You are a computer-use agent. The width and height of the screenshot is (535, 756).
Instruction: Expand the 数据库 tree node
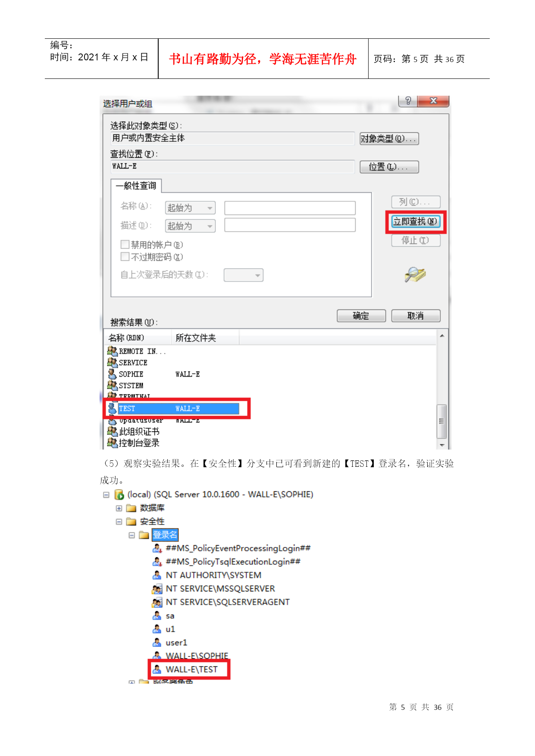click(x=119, y=508)
